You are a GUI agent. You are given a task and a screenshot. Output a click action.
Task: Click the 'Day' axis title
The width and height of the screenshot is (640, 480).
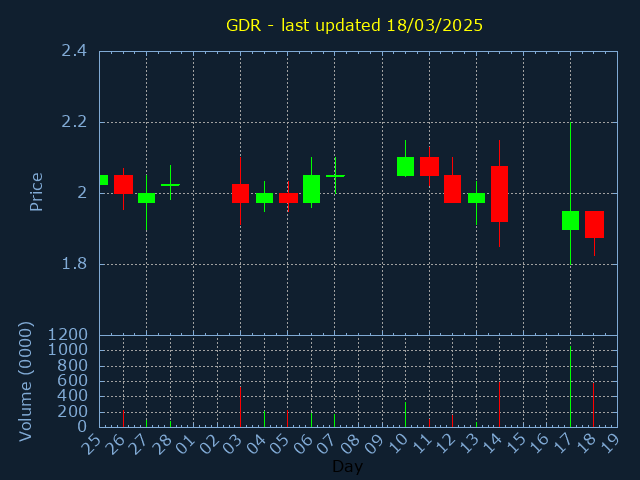click(347, 466)
